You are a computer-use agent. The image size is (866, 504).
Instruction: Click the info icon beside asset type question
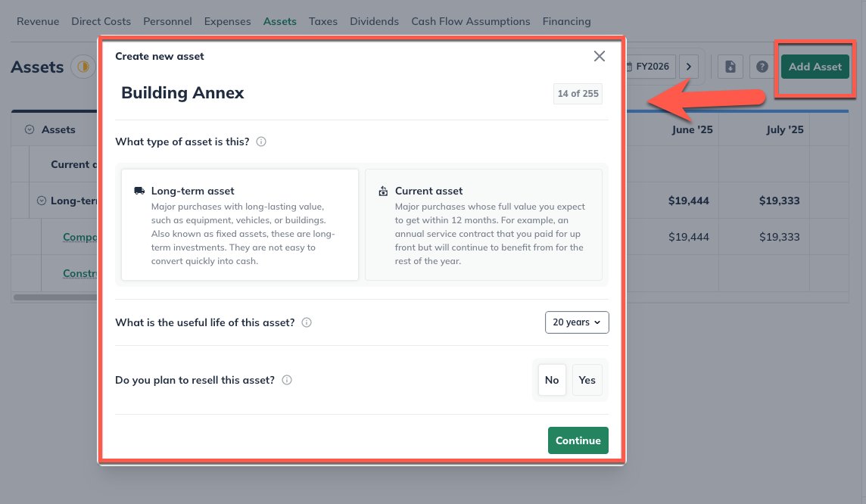pyautogui.click(x=261, y=142)
